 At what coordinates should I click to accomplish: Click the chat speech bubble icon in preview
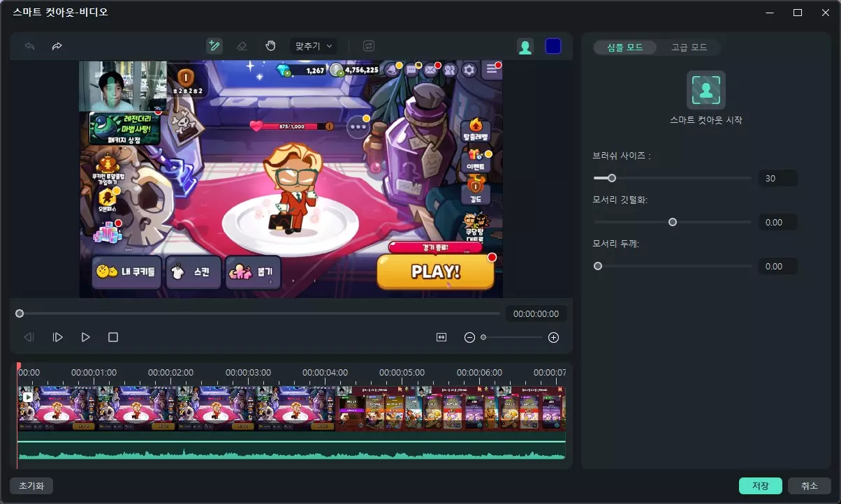point(411,69)
